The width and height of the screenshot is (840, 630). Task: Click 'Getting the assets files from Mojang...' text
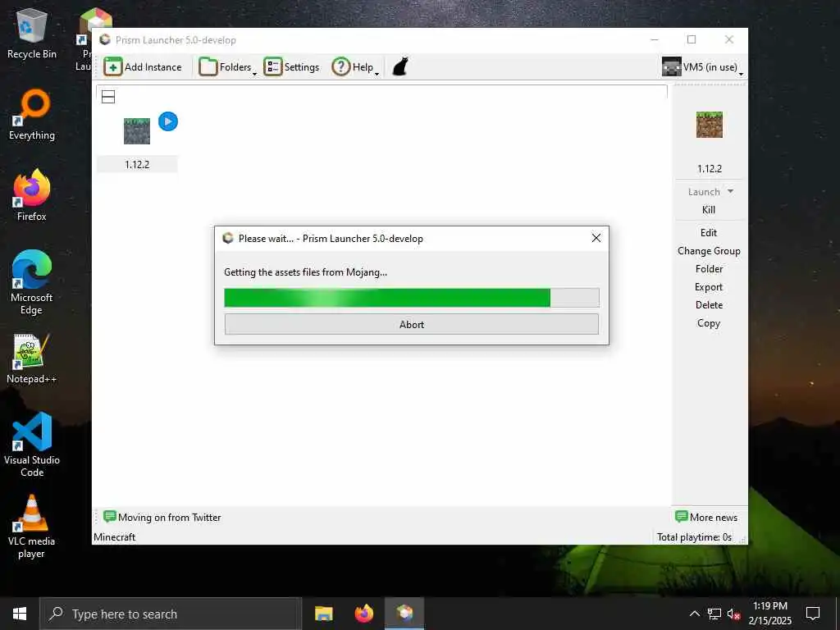[x=305, y=272]
